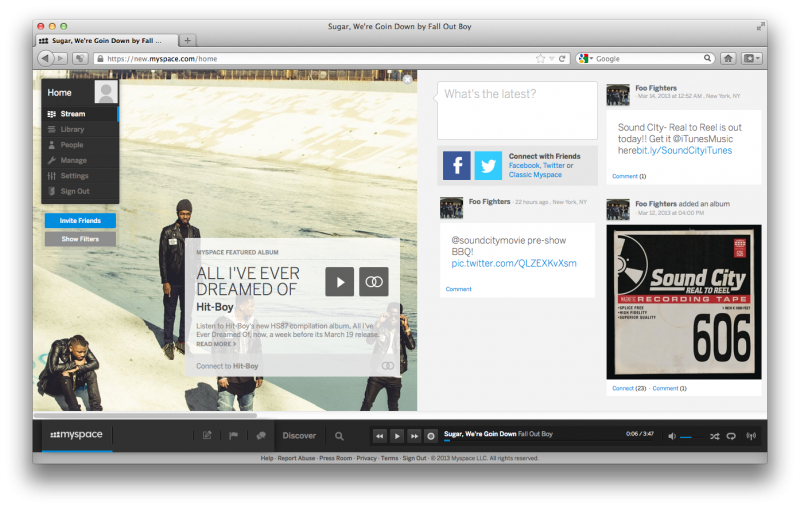Skip to previous track in player
The image size is (800, 509).
[380, 436]
